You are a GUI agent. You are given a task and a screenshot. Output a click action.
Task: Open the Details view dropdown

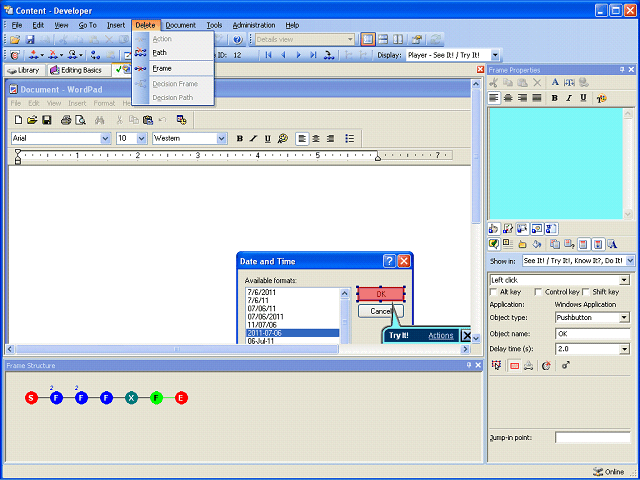(x=350, y=40)
